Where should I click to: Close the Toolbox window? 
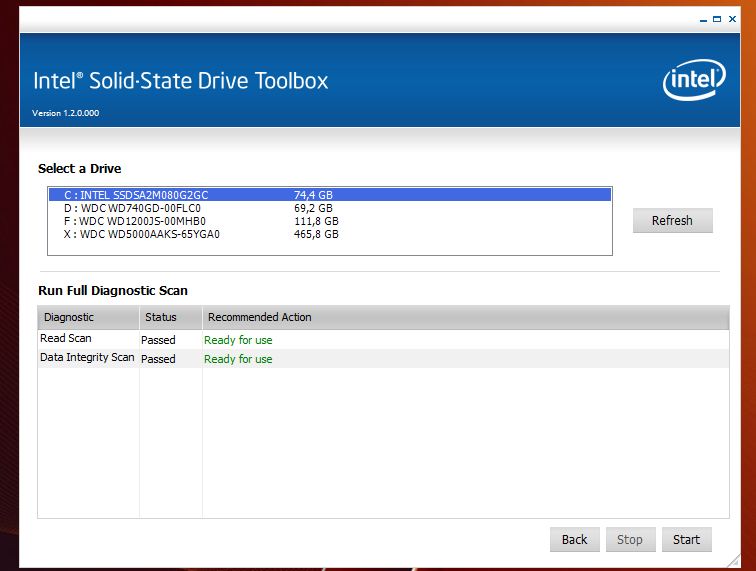point(732,19)
